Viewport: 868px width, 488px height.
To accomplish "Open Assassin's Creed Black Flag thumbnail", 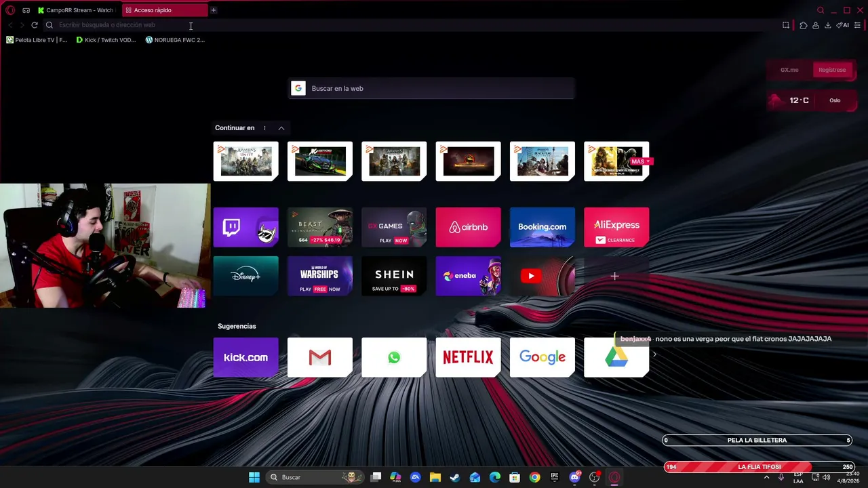I will click(542, 161).
